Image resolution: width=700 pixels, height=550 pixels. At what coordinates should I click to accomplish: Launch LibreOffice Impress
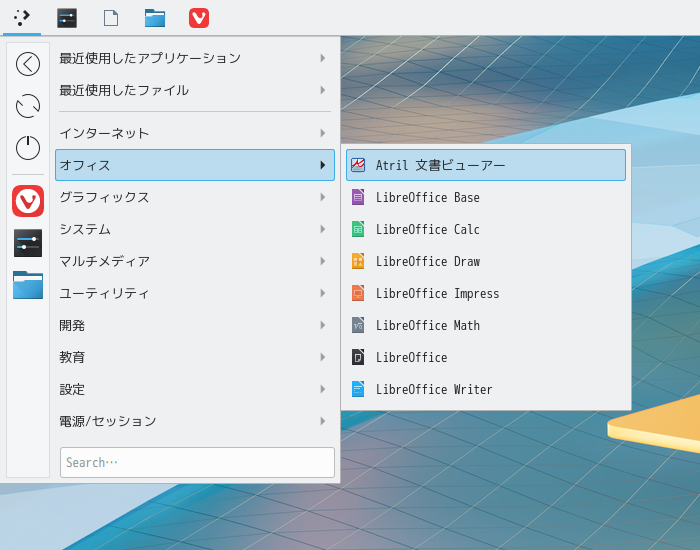[486, 293]
